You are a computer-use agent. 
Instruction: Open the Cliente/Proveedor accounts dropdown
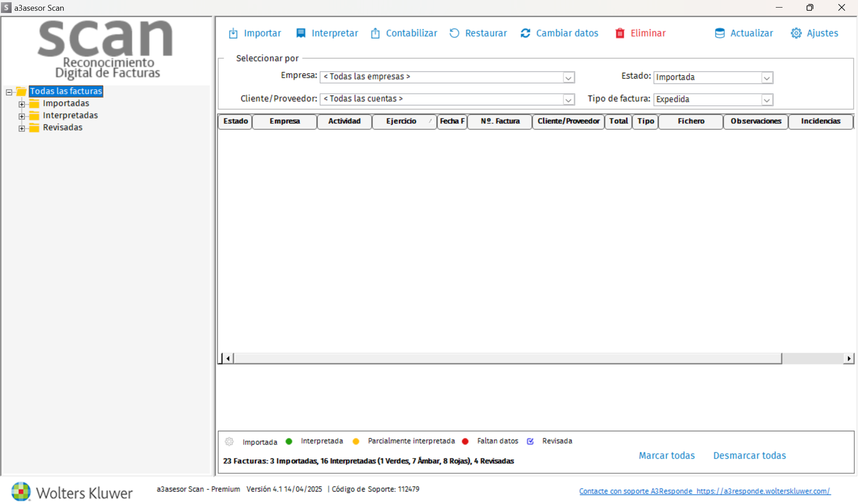click(x=568, y=100)
